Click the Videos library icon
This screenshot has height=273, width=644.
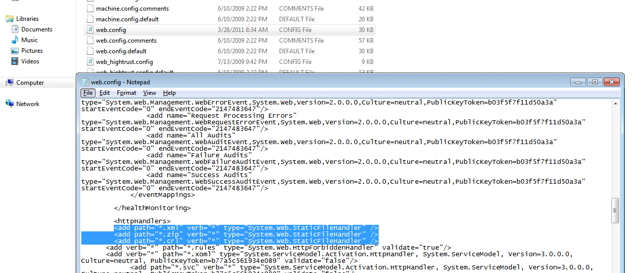point(16,61)
